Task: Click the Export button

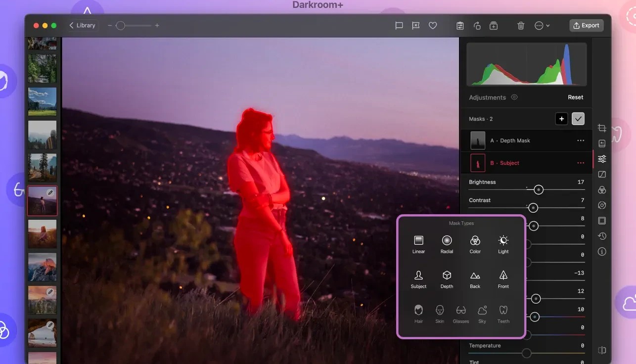Action: pos(586,25)
